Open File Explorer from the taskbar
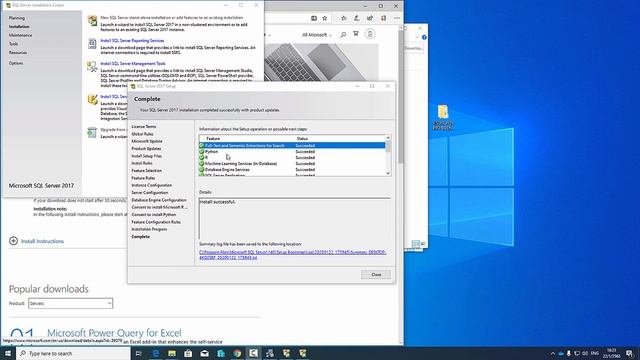Viewport: 640px width, 360px height. point(172,353)
